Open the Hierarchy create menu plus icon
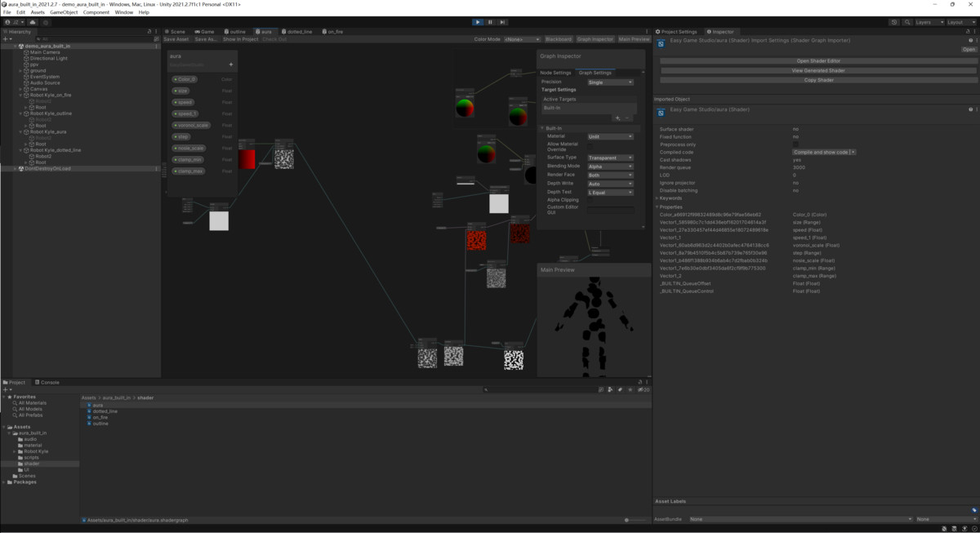This screenshot has width=980, height=533. click(x=6, y=38)
